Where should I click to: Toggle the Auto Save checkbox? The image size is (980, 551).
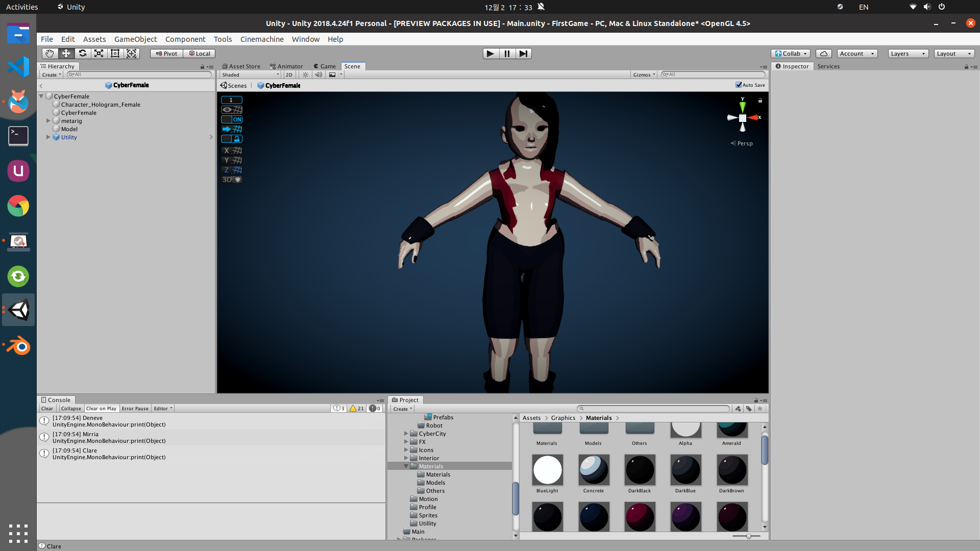(739, 85)
